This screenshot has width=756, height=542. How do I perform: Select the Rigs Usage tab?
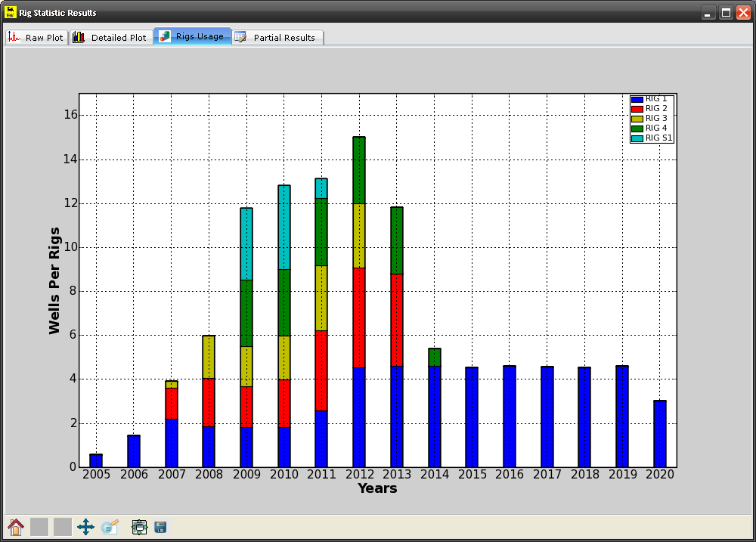click(x=192, y=36)
